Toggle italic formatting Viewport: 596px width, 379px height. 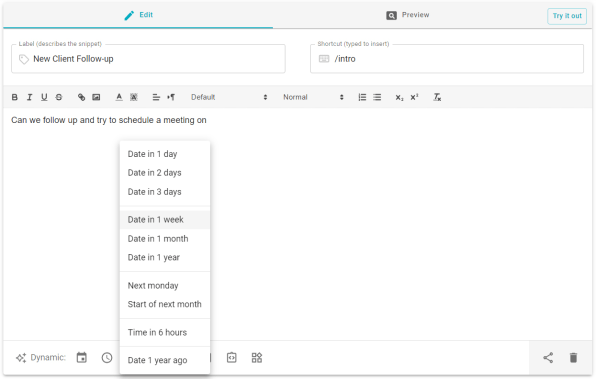point(29,97)
